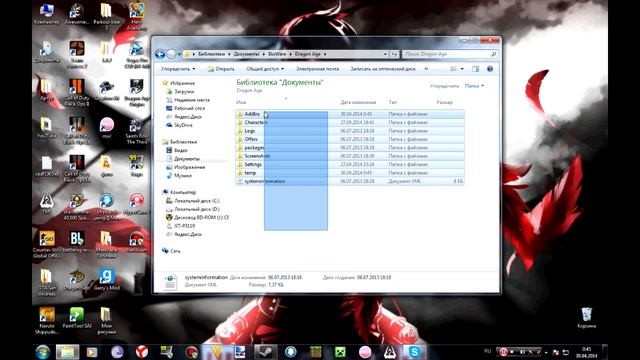Open the address bar history dropdown arrow
This screenshot has height=360, width=640.
pyautogui.click(x=385, y=54)
